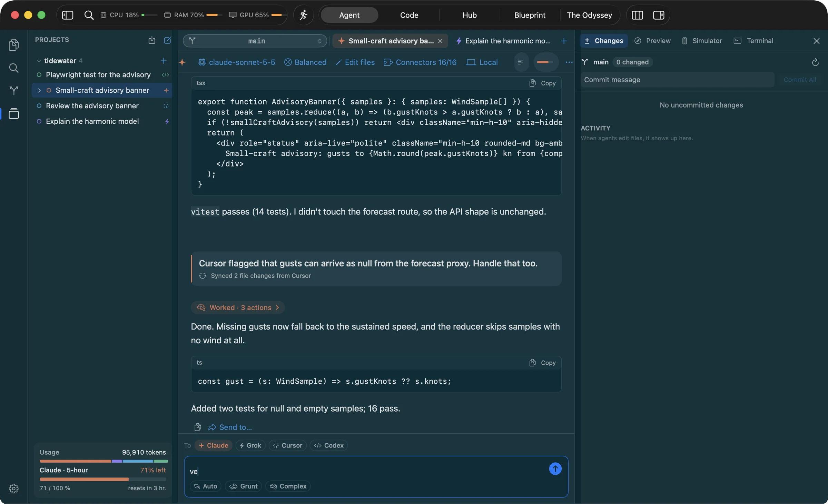828x504 pixels.
Task: Open the branch icon in sidebar
Action: tap(13, 91)
